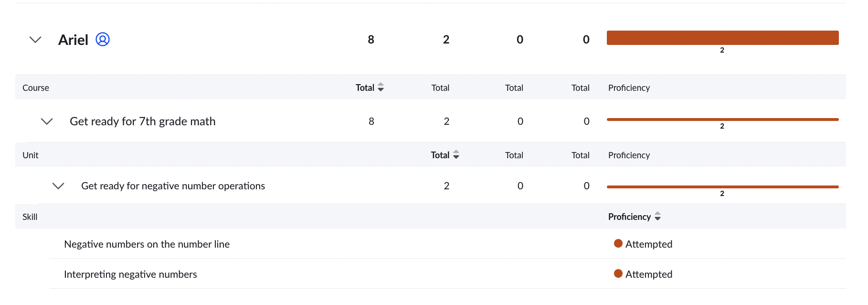Click the student name Ariel
The image size is (868, 305).
coord(73,40)
